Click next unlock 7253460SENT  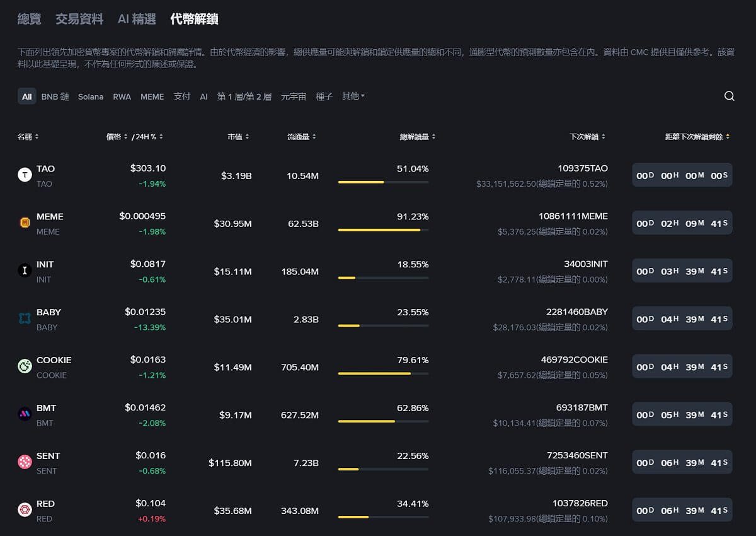tap(577, 456)
